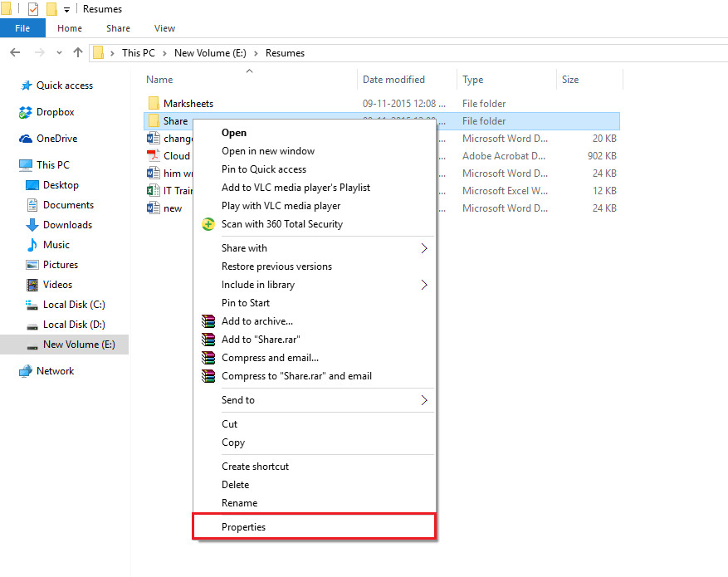Click New Volume (E:) in address bar
Image resolution: width=728 pixels, height=577 pixels.
point(209,52)
